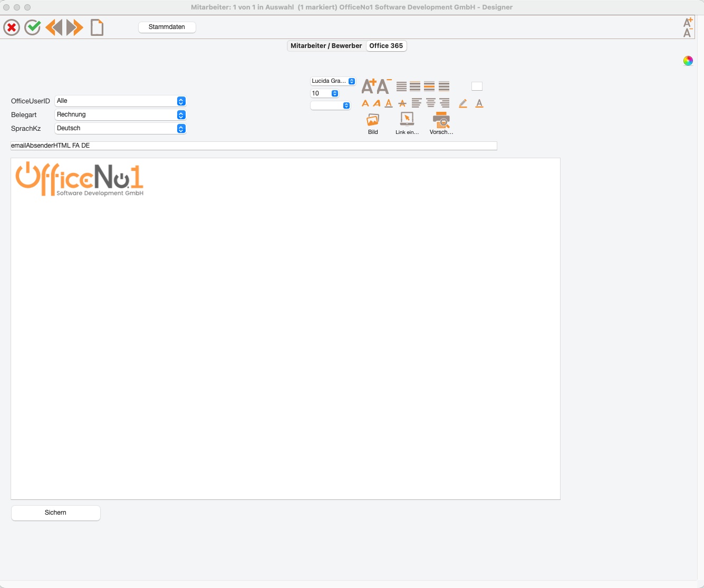Toggle underline text formatting
This screenshot has height=588, width=704.
click(389, 103)
